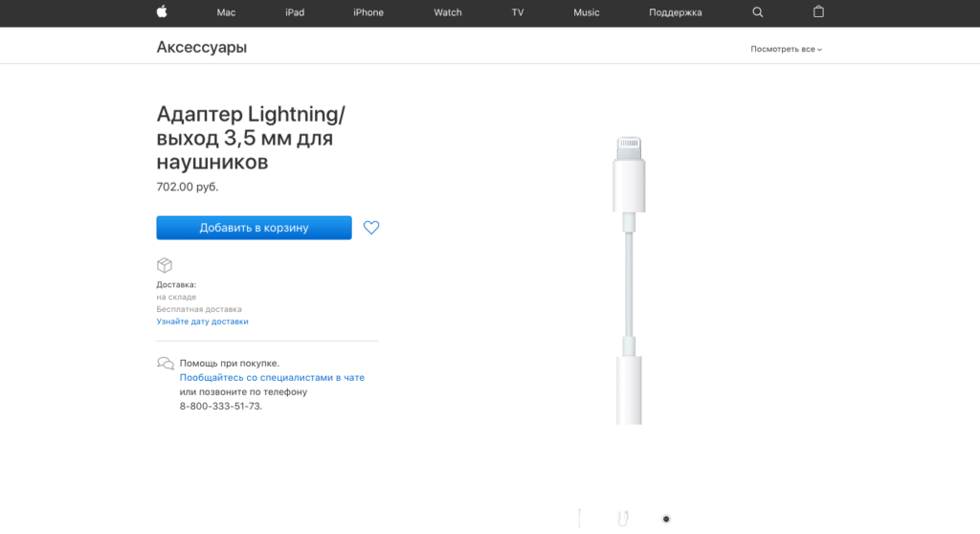Open the Поддержка support menu
Viewport: 980px width, 534px height.
tap(676, 12)
